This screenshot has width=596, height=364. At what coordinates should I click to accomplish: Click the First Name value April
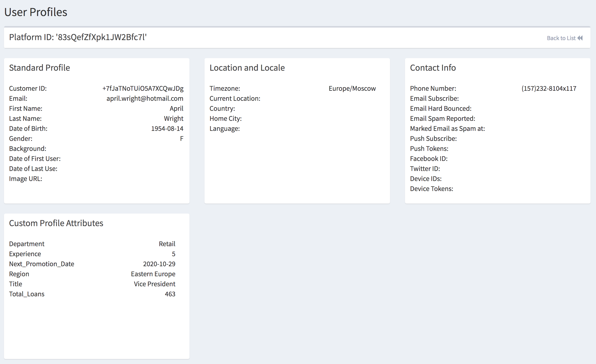176,109
